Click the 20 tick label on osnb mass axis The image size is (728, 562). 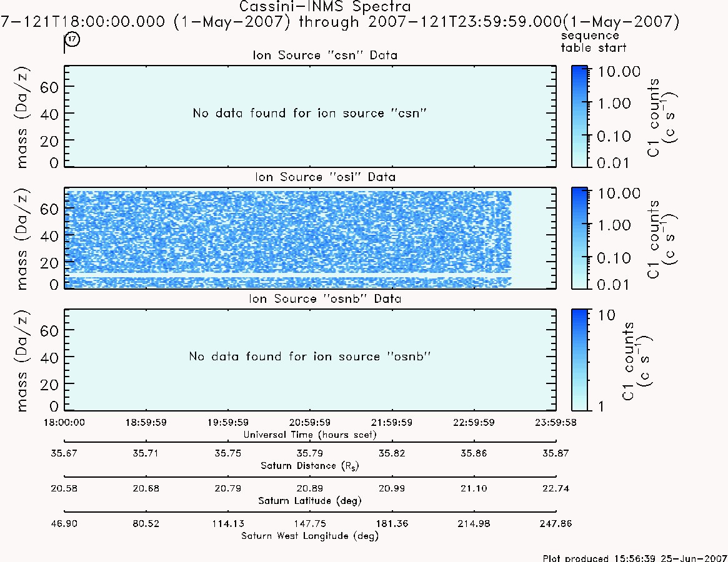pyautogui.click(x=49, y=384)
